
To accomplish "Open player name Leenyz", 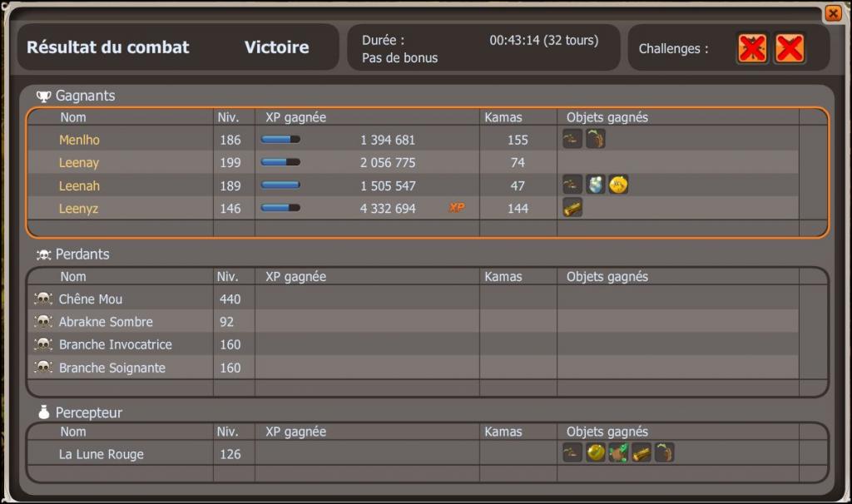I will click(79, 209).
